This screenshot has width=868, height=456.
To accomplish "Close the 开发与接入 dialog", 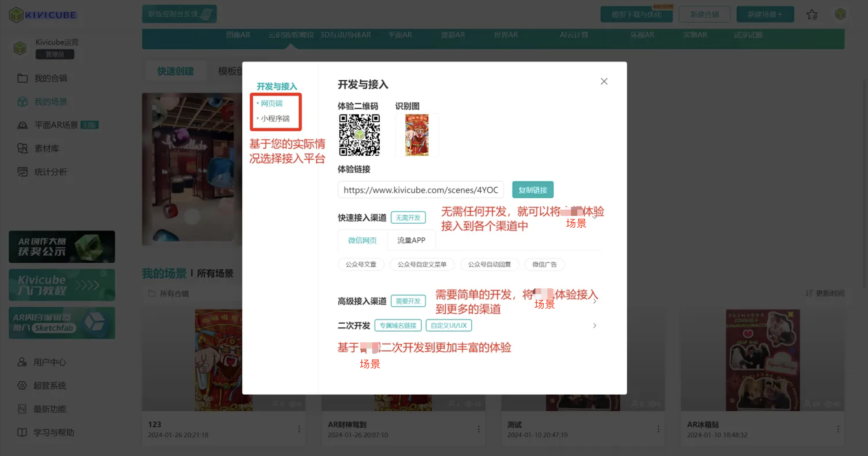I will (x=604, y=82).
